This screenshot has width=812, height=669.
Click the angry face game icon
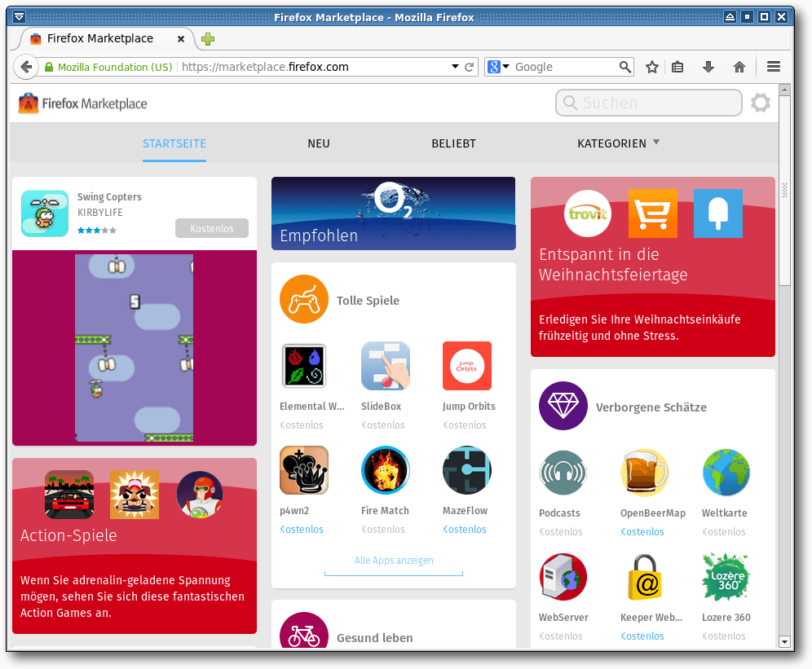tap(135, 495)
